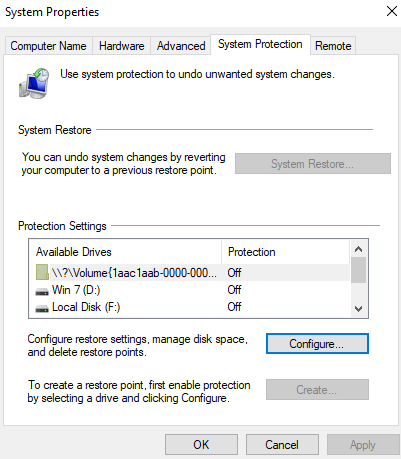Cancel the System Properties dialog
This screenshot has width=401, height=459.
pyautogui.click(x=282, y=444)
